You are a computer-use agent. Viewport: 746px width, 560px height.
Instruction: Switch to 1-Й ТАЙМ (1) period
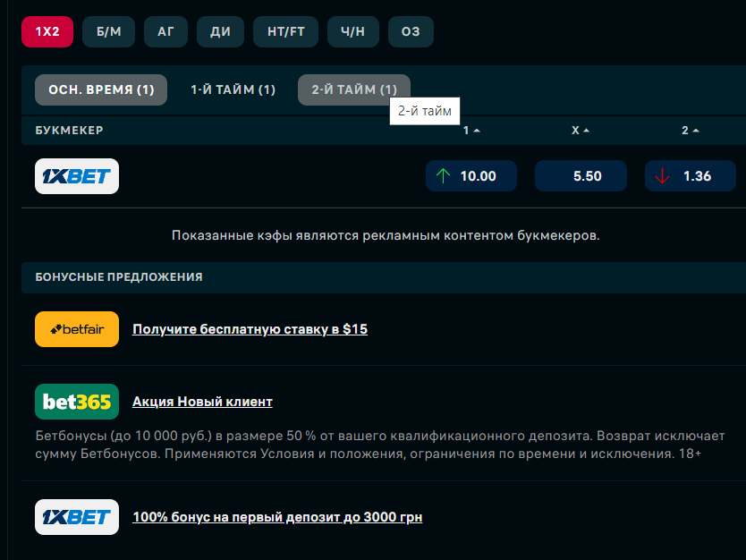(x=233, y=90)
